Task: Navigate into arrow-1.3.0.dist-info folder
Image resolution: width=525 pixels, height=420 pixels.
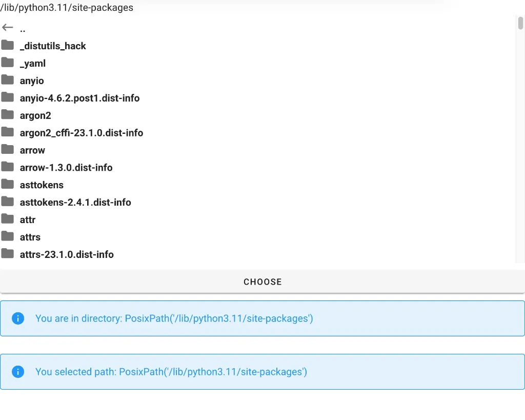Action: tap(66, 168)
